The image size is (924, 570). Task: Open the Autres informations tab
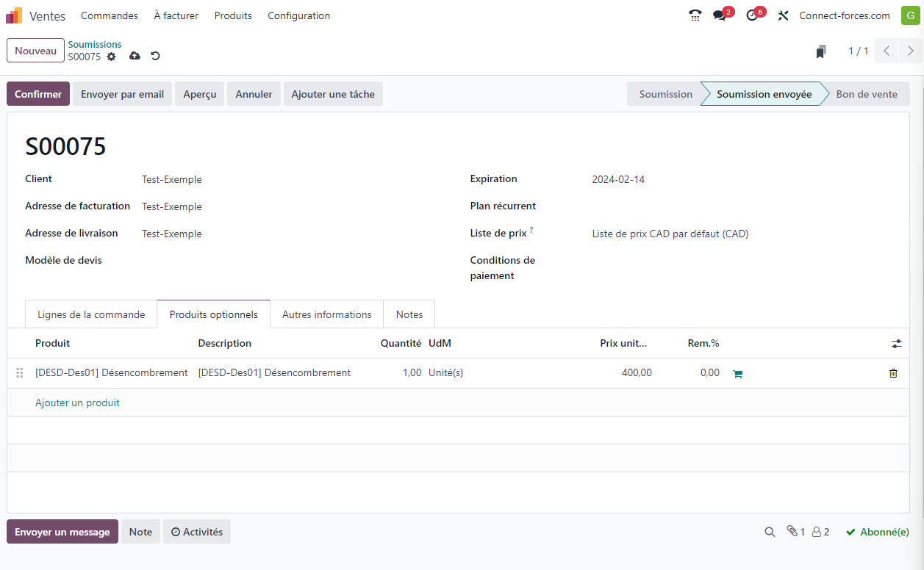tap(326, 314)
